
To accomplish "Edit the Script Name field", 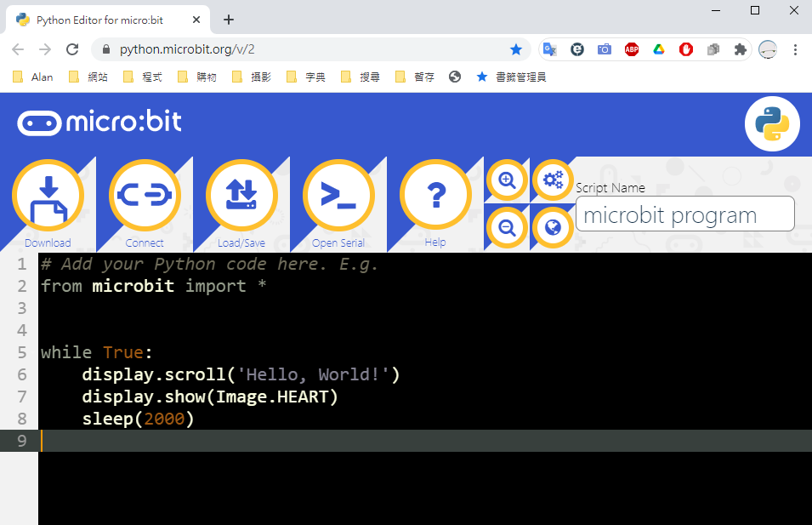I will coord(685,214).
